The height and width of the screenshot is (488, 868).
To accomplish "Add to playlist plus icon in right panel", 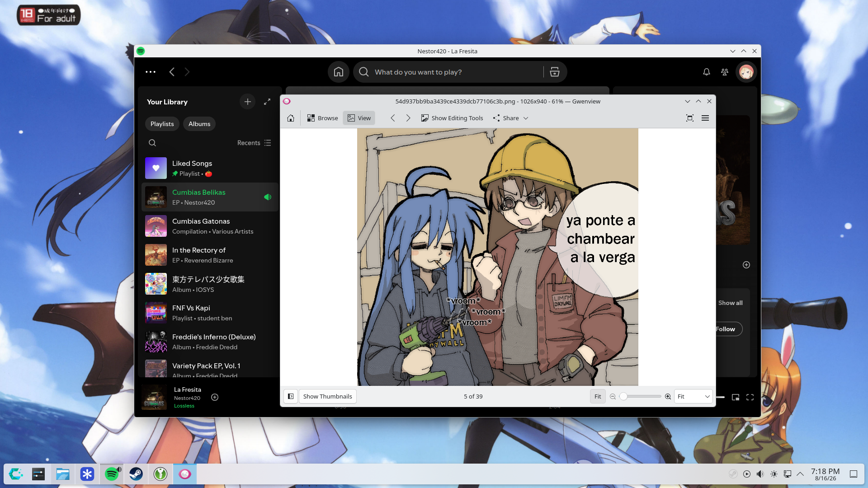I will (x=746, y=265).
